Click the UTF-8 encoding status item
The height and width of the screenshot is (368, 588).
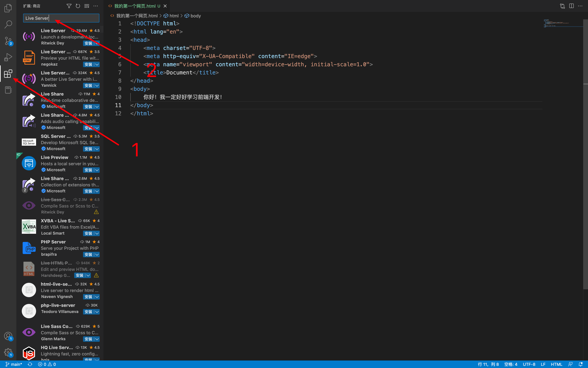point(529,364)
